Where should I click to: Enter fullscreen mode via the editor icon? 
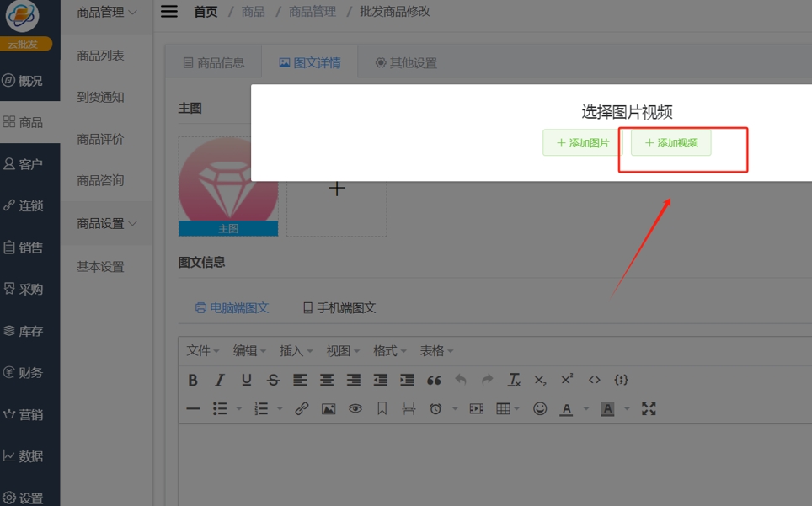(648, 408)
